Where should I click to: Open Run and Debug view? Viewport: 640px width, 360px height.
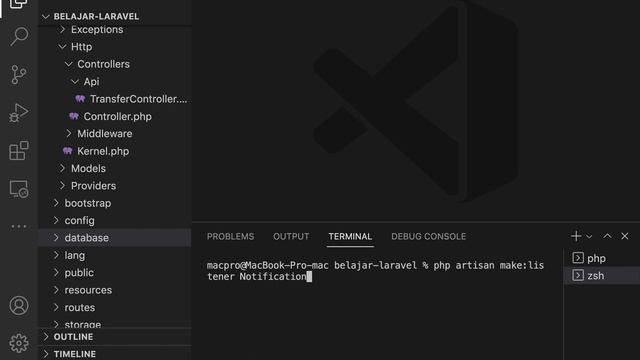[x=19, y=113]
